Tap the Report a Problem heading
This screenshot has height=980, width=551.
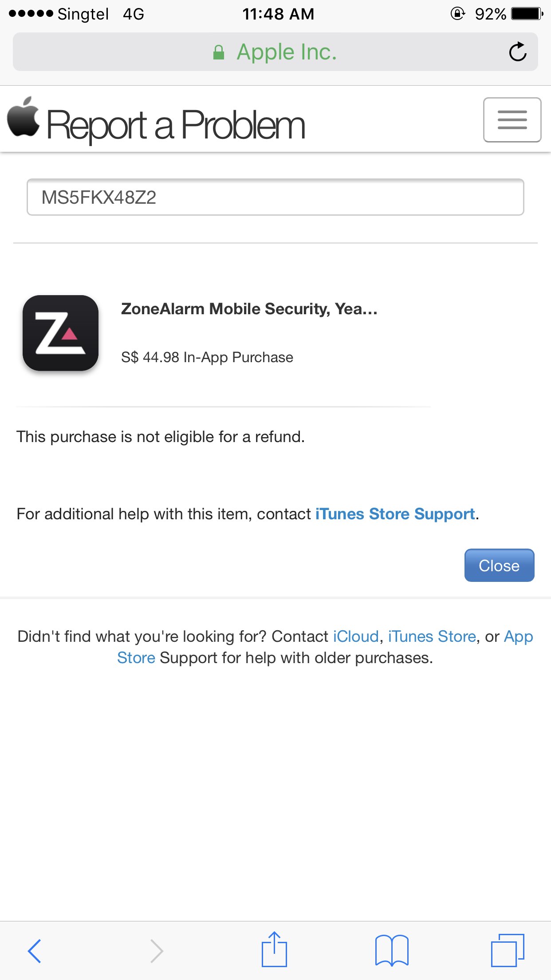tap(176, 125)
